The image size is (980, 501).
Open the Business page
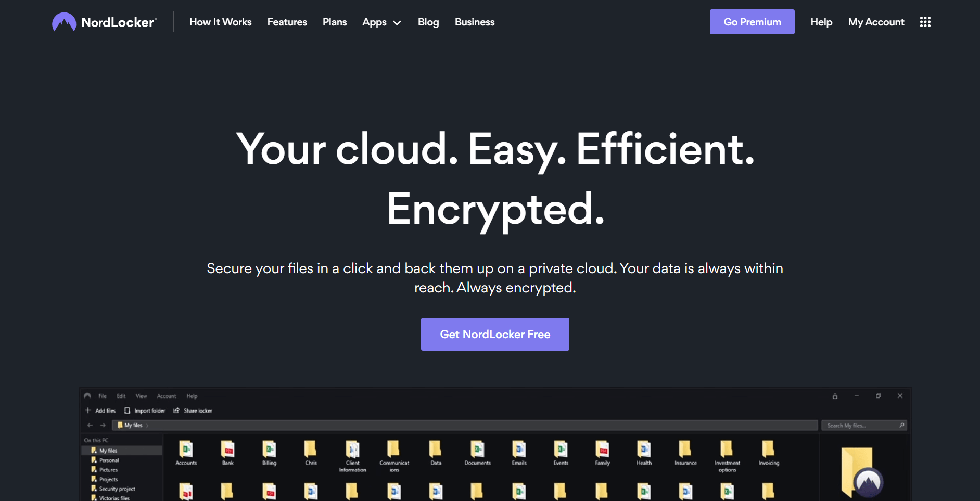pyautogui.click(x=475, y=22)
